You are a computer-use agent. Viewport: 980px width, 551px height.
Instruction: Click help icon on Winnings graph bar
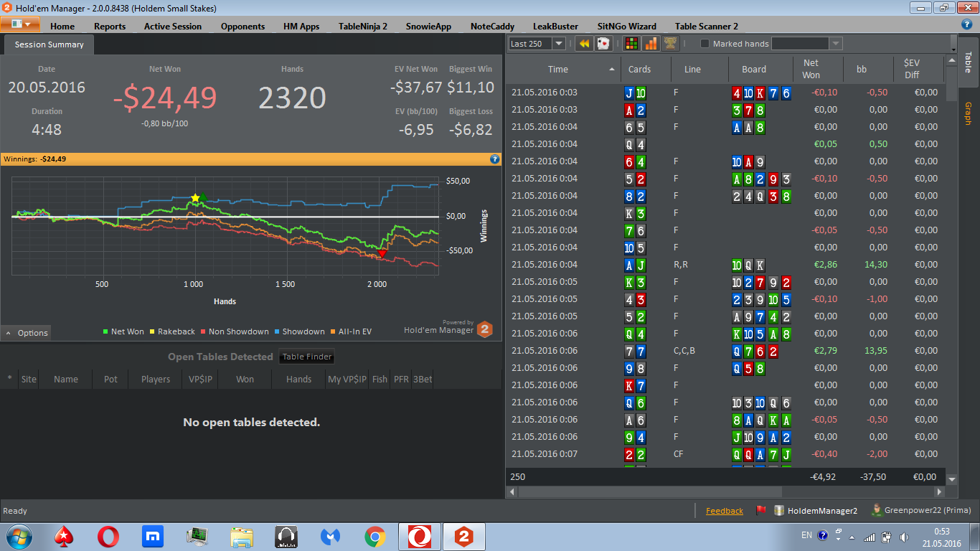coord(494,159)
